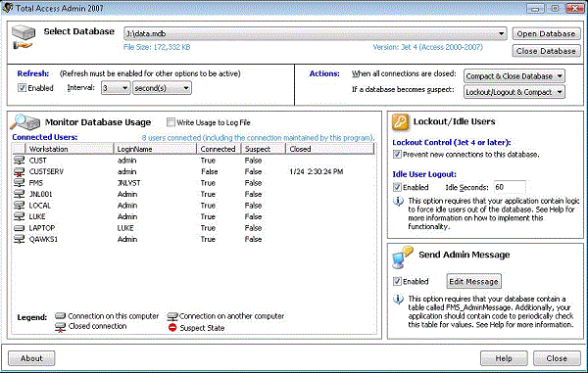
Task: Click the workstation icon for LOCAL
Action: [x=20, y=206]
